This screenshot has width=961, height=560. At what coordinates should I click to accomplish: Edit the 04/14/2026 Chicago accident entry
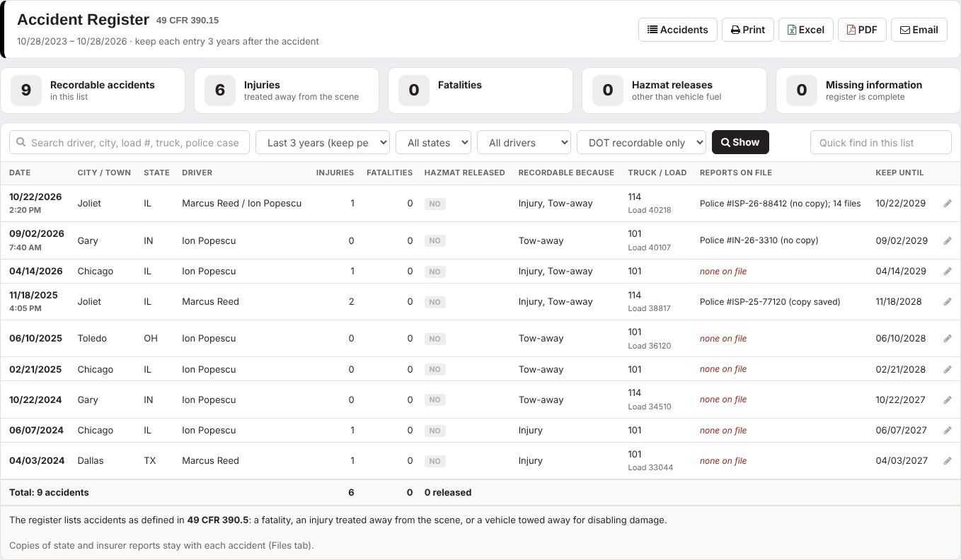pyautogui.click(x=948, y=272)
